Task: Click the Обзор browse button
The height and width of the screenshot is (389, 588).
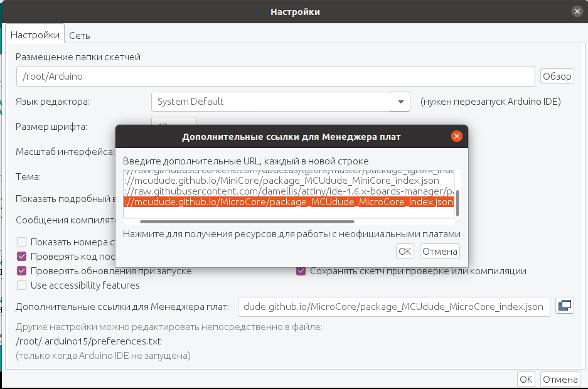Action: point(557,77)
